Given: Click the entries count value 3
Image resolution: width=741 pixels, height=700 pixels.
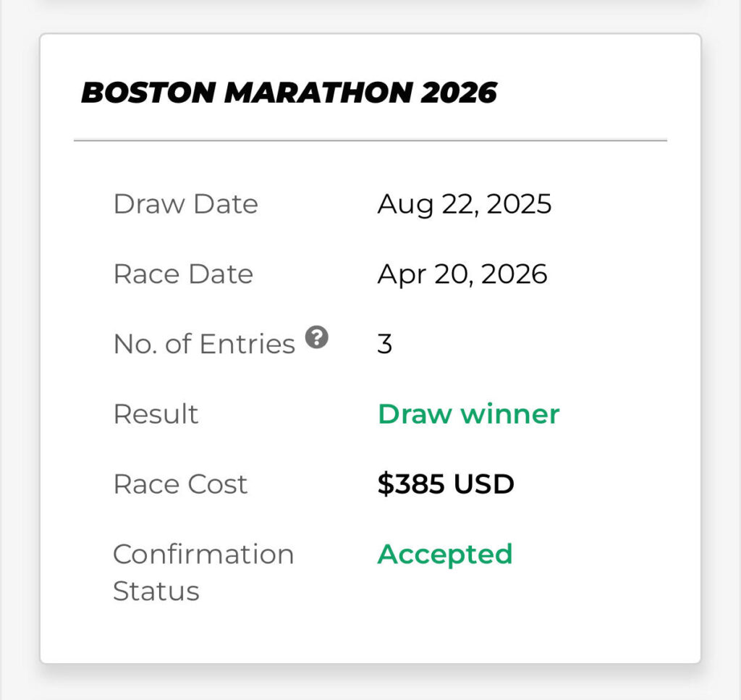Looking at the screenshot, I should [x=384, y=344].
